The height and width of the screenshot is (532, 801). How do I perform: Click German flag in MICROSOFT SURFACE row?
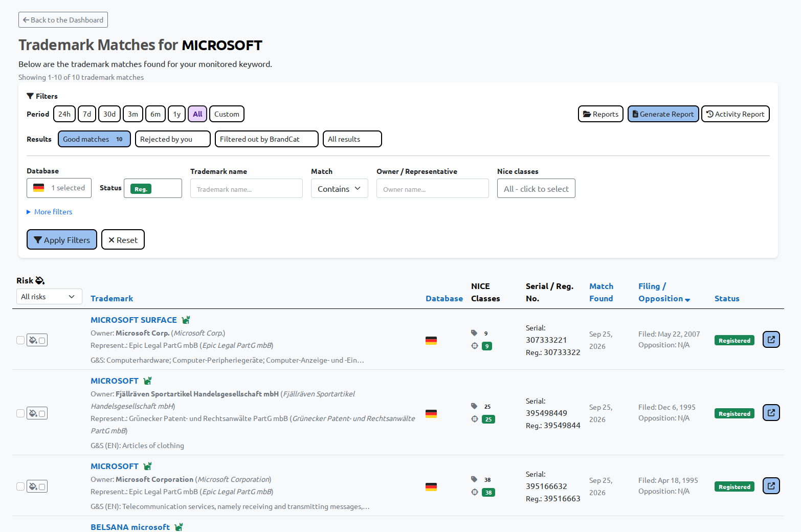tap(431, 340)
